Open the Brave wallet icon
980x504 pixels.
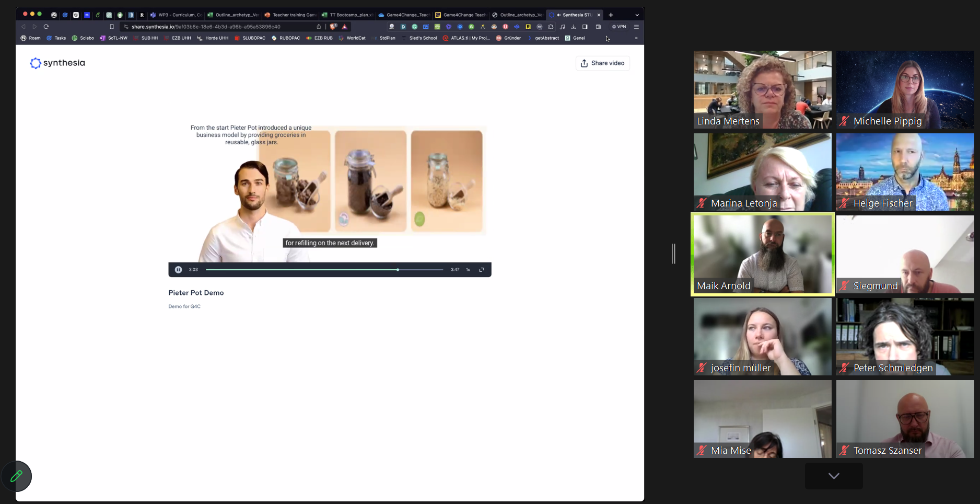click(599, 27)
